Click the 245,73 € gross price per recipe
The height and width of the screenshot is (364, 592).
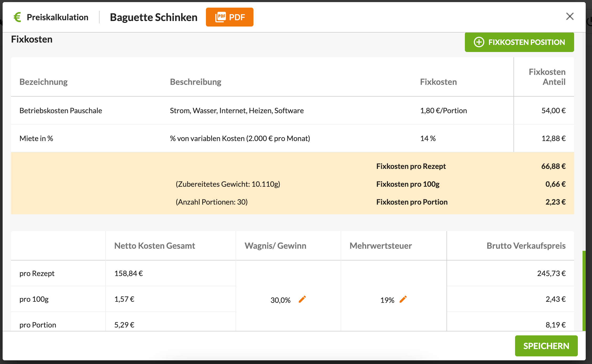(x=551, y=273)
